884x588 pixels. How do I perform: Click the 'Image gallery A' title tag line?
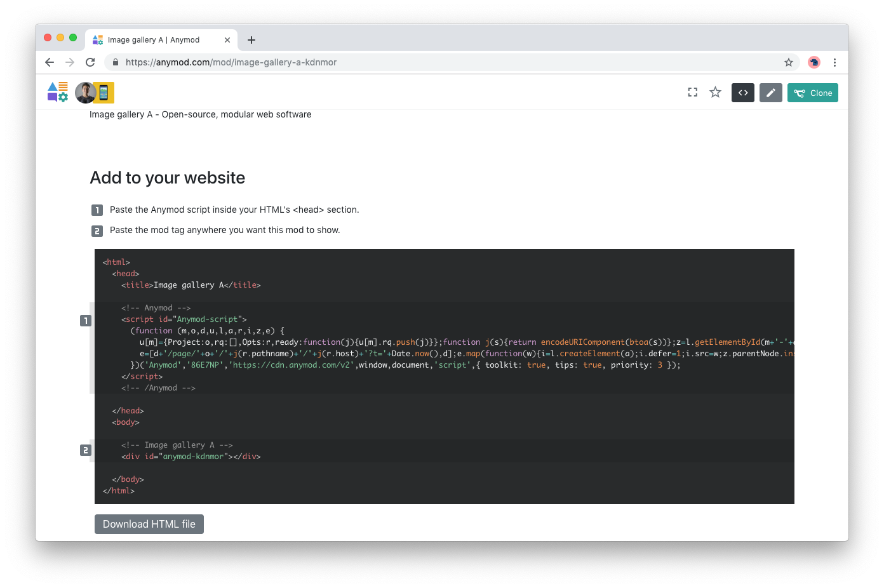(x=191, y=285)
